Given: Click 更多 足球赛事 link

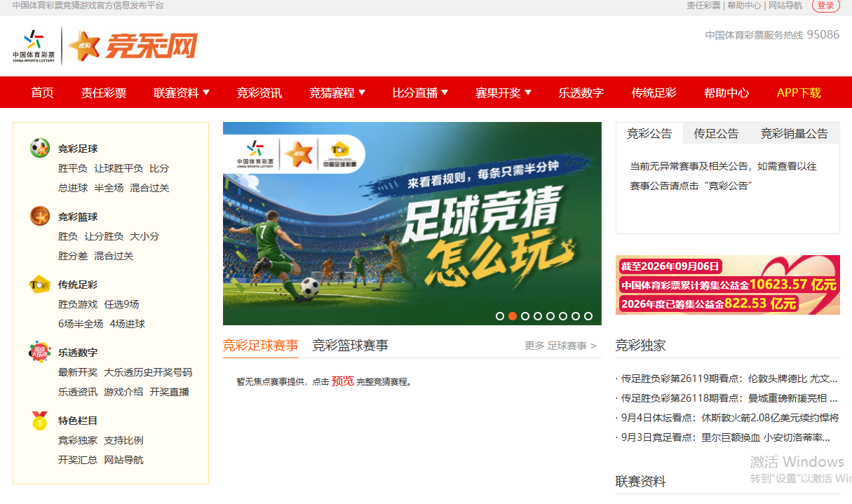Looking at the screenshot, I should (x=560, y=346).
